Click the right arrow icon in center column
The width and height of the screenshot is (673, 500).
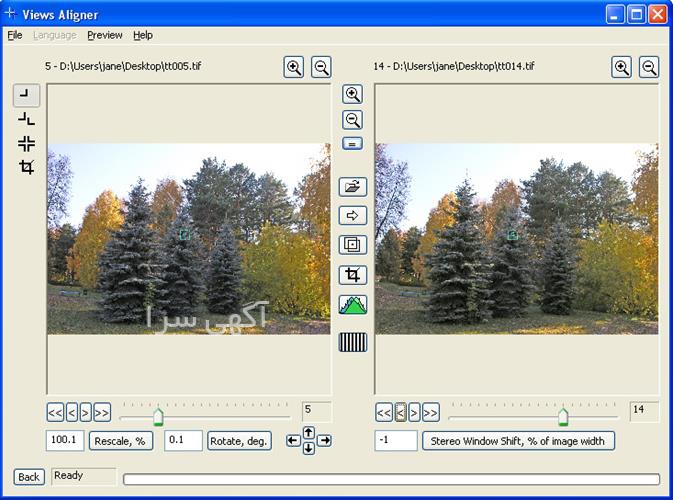[x=353, y=215]
